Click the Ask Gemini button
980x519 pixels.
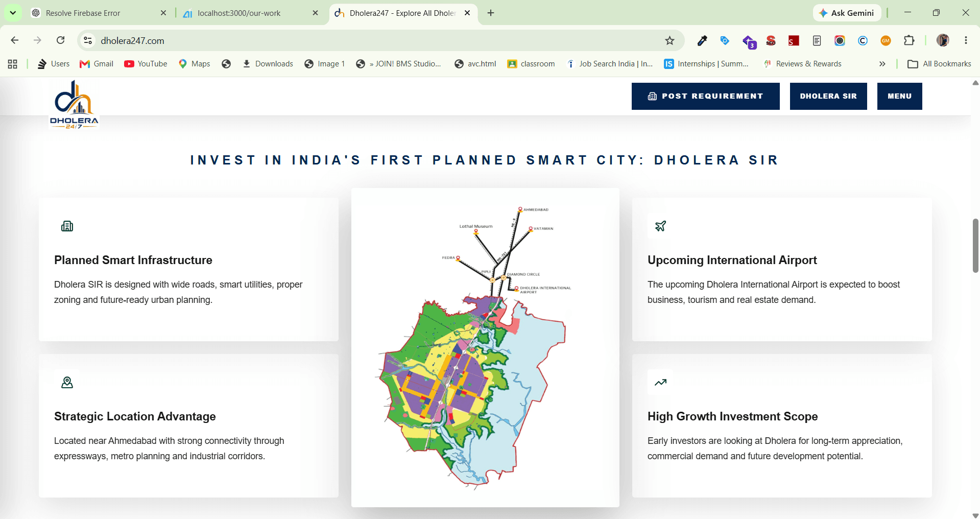[x=847, y=13]
